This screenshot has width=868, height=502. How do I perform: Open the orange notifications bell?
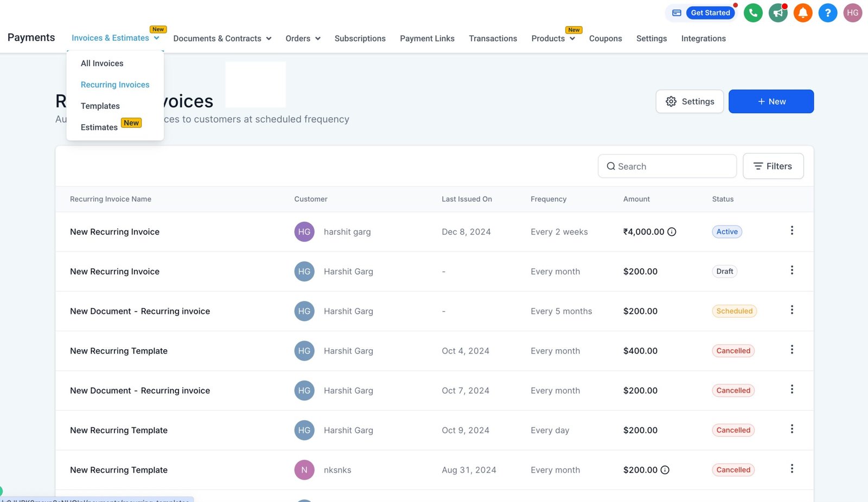coord(803,12)
